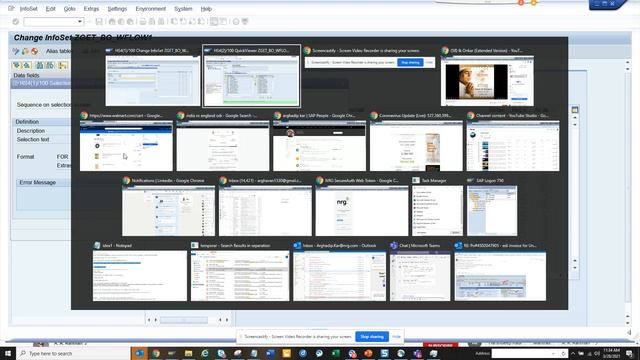The width and height of the screenshot is (640, 360).
Task: Click the Customize local layout icon
Action: tap(245, 22)
